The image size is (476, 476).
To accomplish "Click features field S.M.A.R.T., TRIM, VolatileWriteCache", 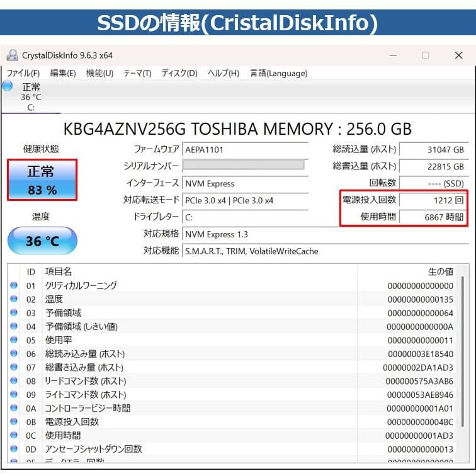I will 326,251.
